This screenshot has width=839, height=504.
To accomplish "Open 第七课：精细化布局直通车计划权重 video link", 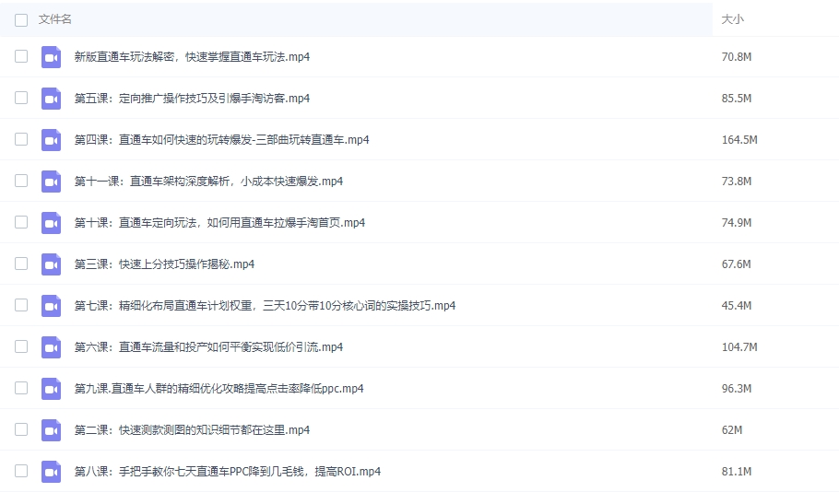I will (x=265, y=306).
